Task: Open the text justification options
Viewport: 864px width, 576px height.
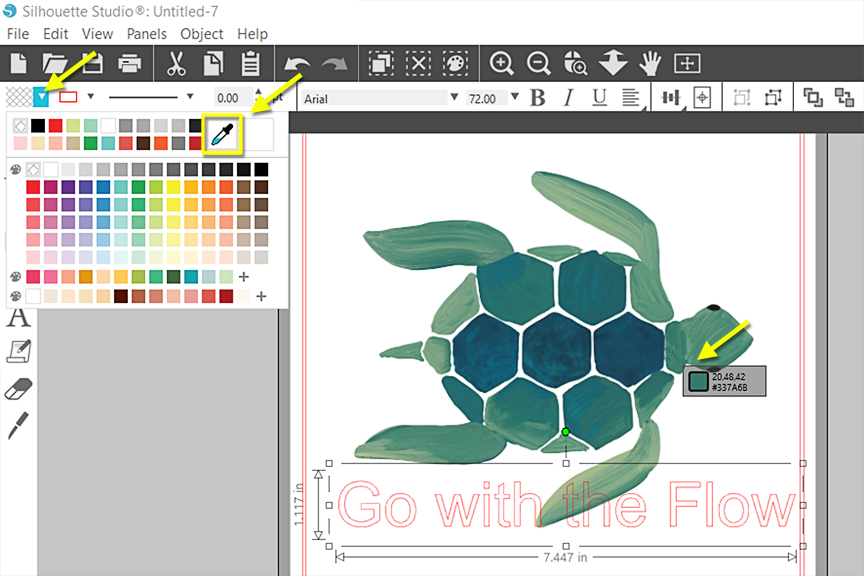Action: 631,98
